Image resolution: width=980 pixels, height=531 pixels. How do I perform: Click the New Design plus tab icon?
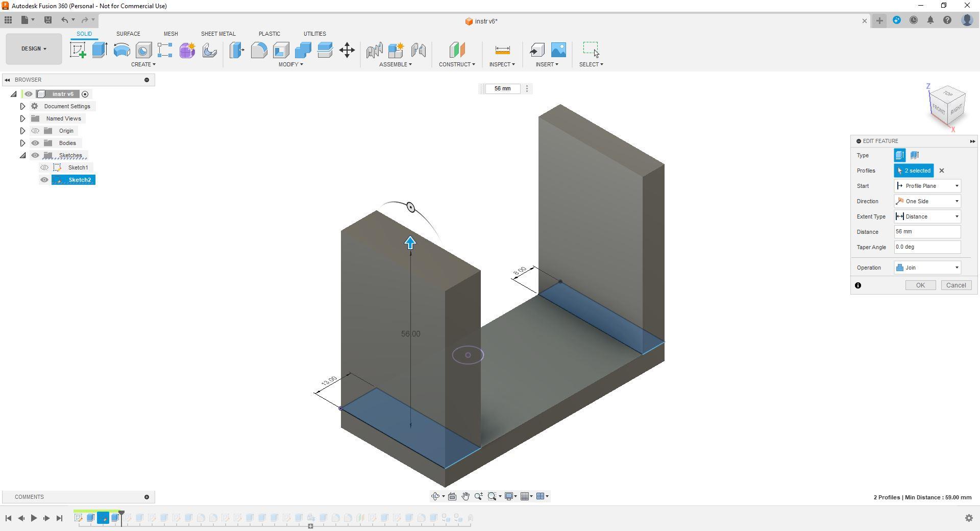(879, 20)
